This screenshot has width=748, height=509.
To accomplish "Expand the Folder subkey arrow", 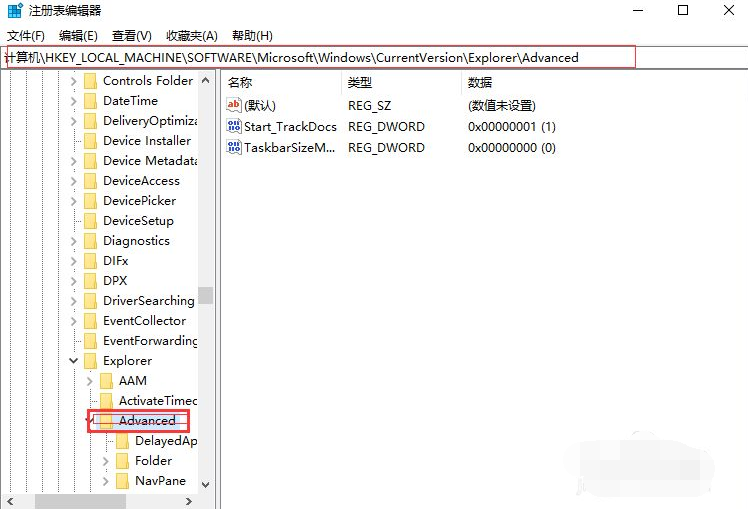I will coord(106,461).
